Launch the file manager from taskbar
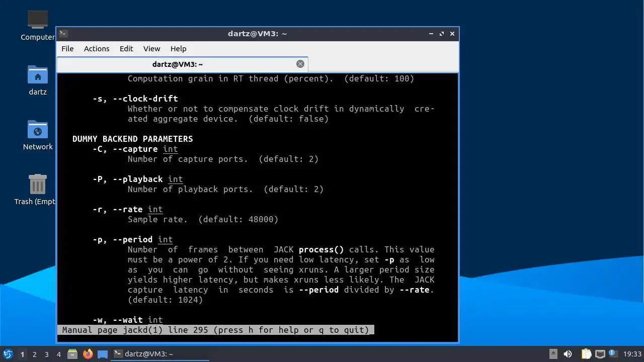Image resolution: width=644 pixels, height=362 pixels. point(72,354)
